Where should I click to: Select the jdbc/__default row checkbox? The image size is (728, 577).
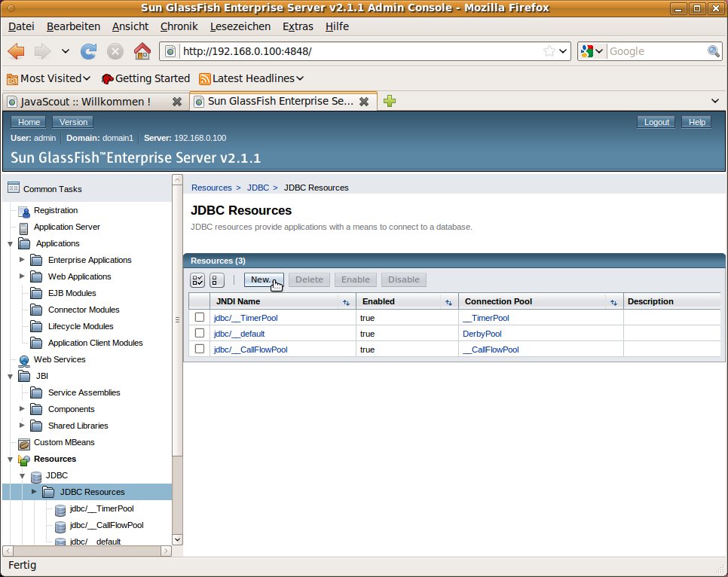(200, 334)
